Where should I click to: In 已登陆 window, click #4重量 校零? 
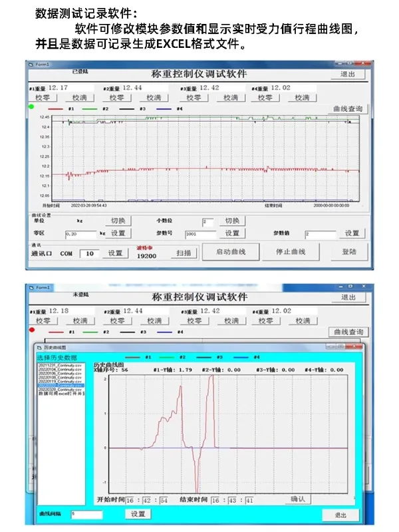[x=265, y=98]
